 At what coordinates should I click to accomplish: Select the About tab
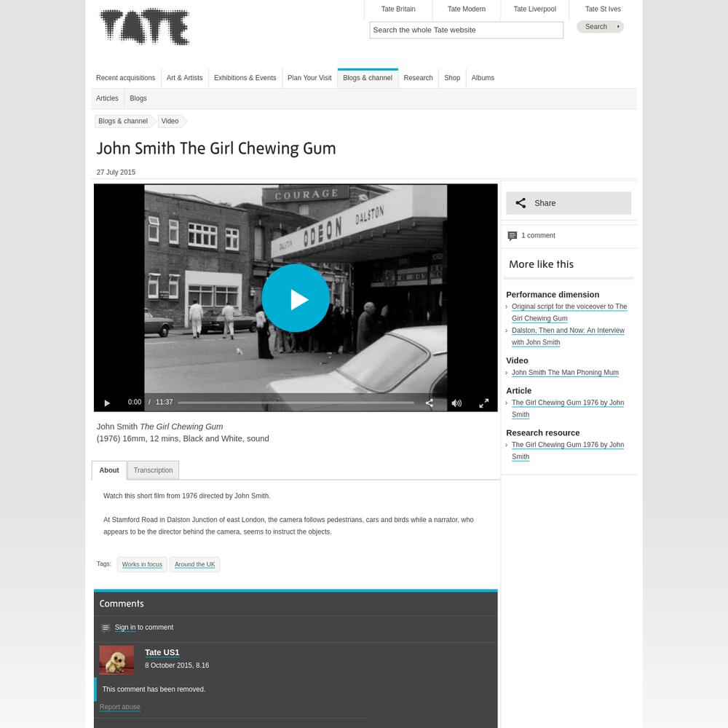109,470
